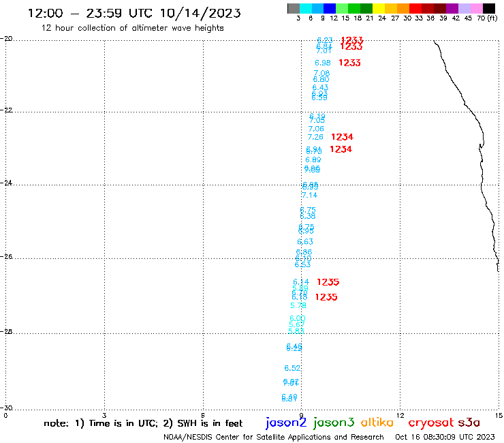504x443 pixels.
Task: Click the chart title with date 10/14/2023
Action: [134, 13]
